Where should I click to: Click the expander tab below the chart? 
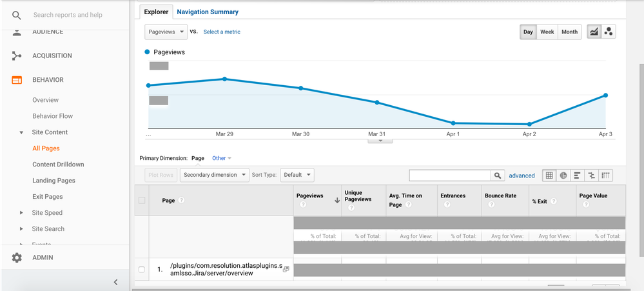pyautogui.click(x=380, y=141)
